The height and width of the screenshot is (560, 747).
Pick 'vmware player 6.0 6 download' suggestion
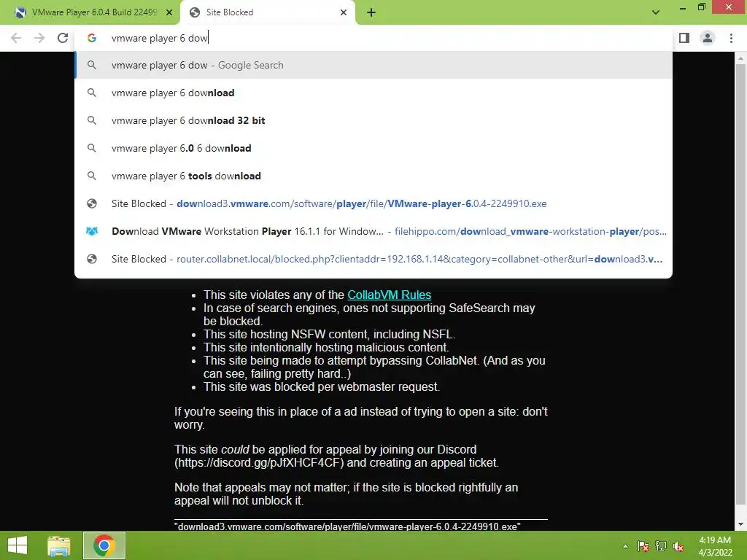point(374,148)
